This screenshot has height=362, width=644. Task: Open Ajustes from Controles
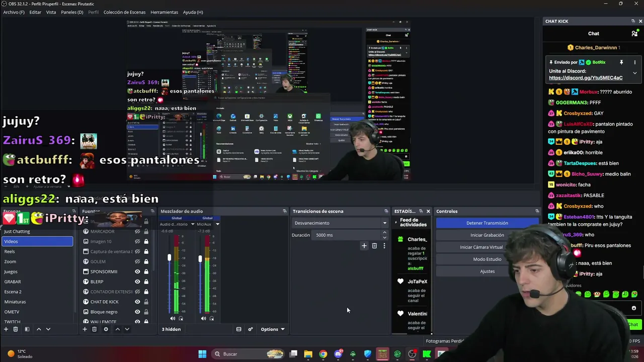pyautogui.click(x=487, y=271)
